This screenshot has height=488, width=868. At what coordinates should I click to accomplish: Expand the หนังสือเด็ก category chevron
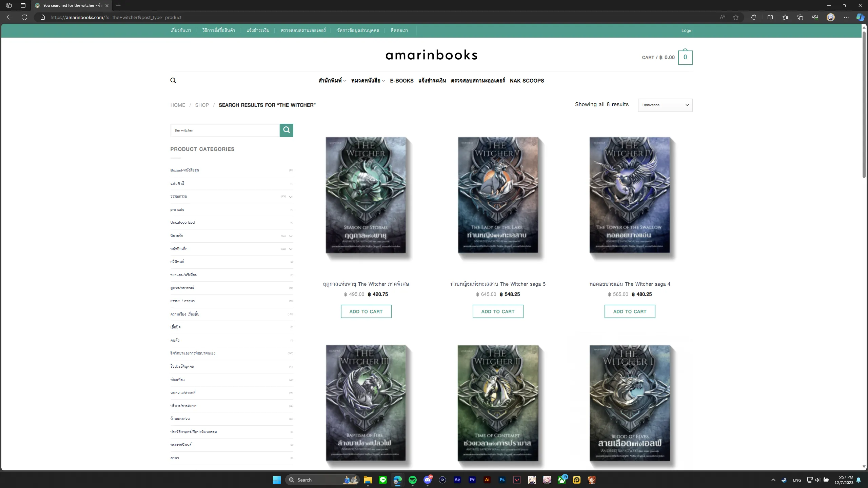pos(291,249)
